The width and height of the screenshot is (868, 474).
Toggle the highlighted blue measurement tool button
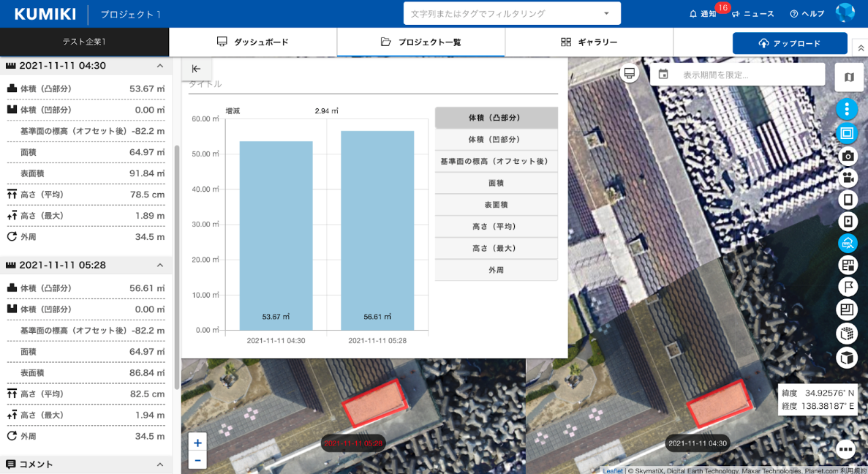click(847, 243)
